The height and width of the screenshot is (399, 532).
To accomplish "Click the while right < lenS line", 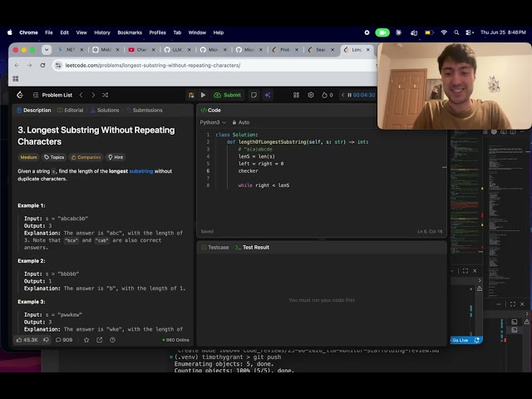I will [x=264, y=185].
